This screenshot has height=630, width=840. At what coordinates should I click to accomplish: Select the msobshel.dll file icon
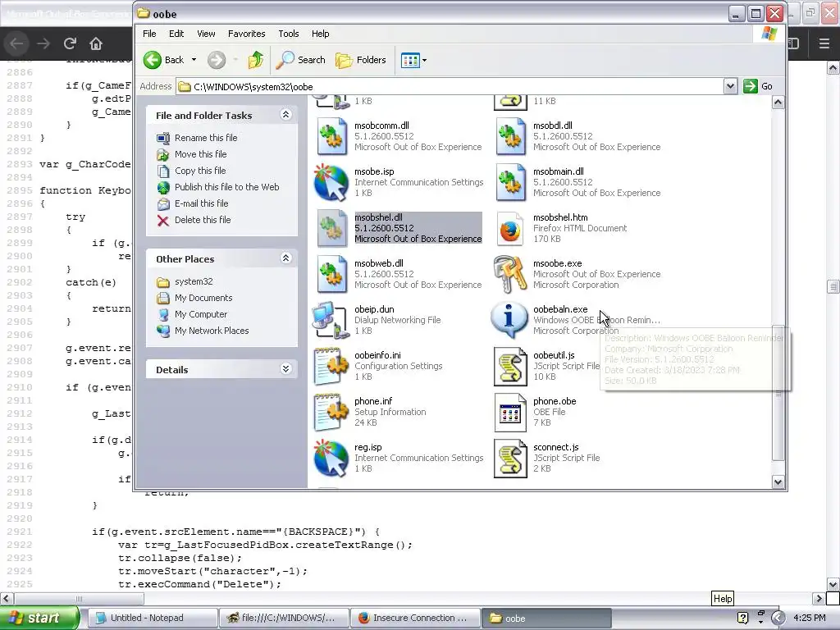tap(331, 229)
